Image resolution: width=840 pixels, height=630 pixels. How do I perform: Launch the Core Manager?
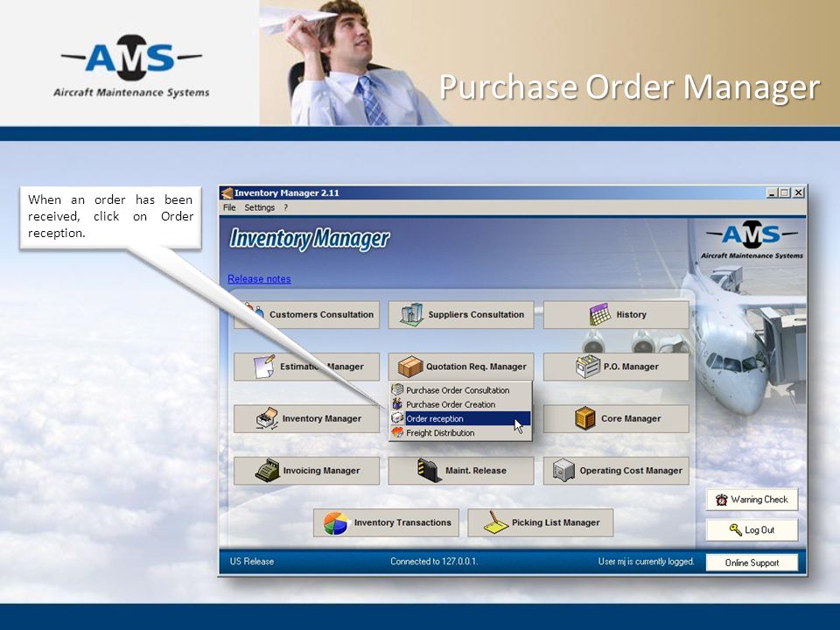click(616, 418)
